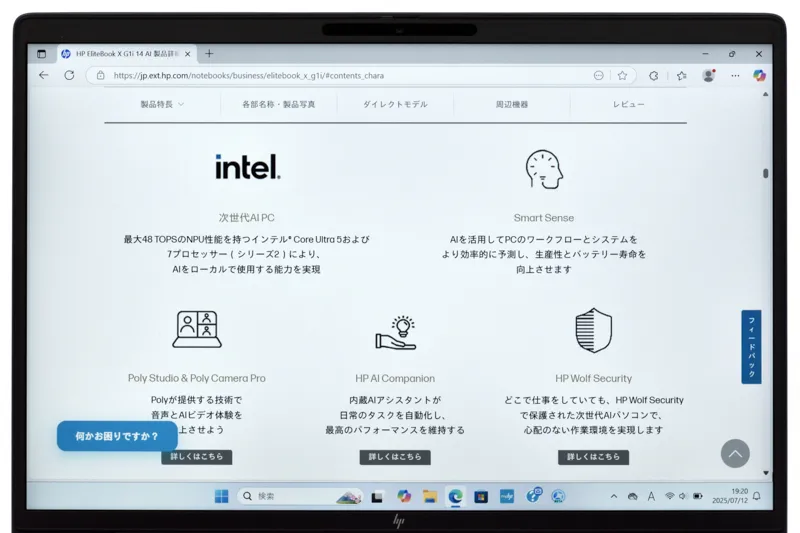This screenshot has width=800, height=533.
Task: Reload the HP EliteBook page
Action: (x=69, y=75)
